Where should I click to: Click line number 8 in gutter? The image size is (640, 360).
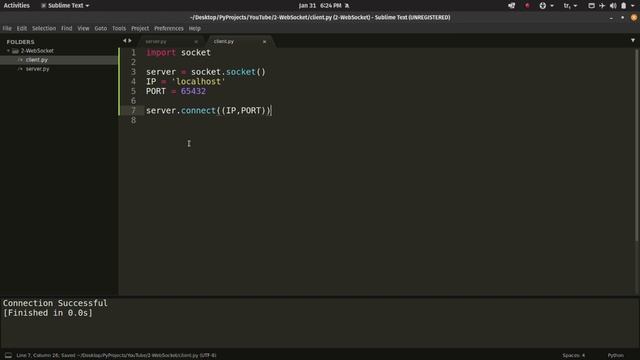(x=133, y=120)
